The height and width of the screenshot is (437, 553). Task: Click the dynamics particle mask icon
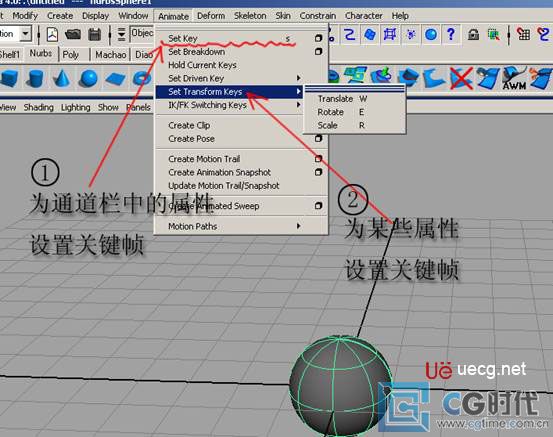click(x=411, y=35)
